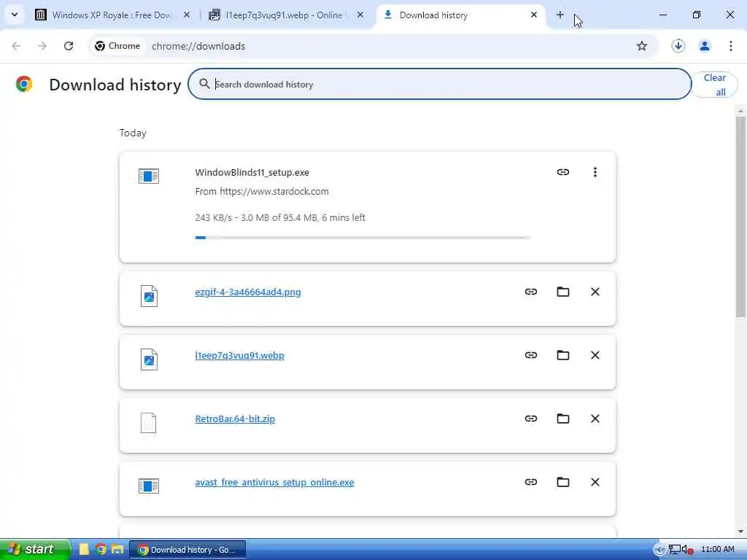Remove avast_free_antivirus_setup_online.exe from list
Viewport: 747px width, 560px height.
click(x=595, y=481)
